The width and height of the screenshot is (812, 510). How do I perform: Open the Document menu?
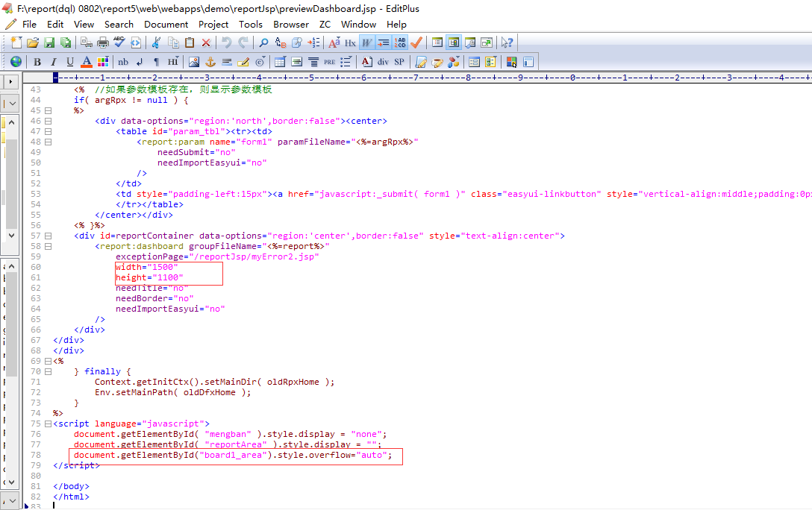[x=166, y=24]
